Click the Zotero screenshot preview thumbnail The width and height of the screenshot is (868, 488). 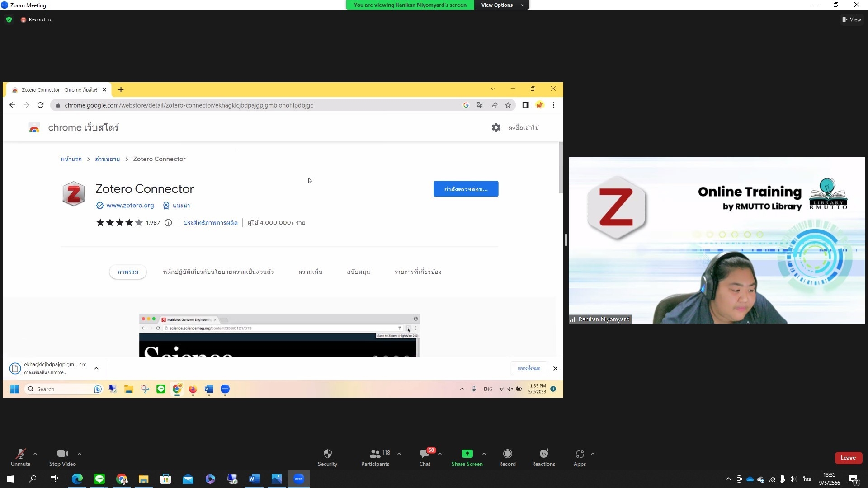[279, 335]
